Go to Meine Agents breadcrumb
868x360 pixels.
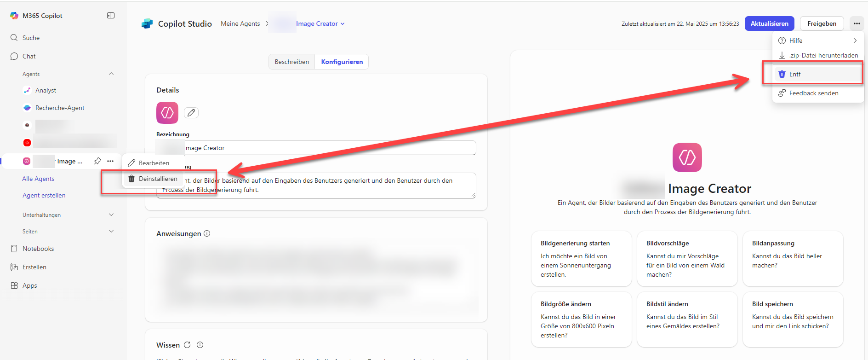240,23
